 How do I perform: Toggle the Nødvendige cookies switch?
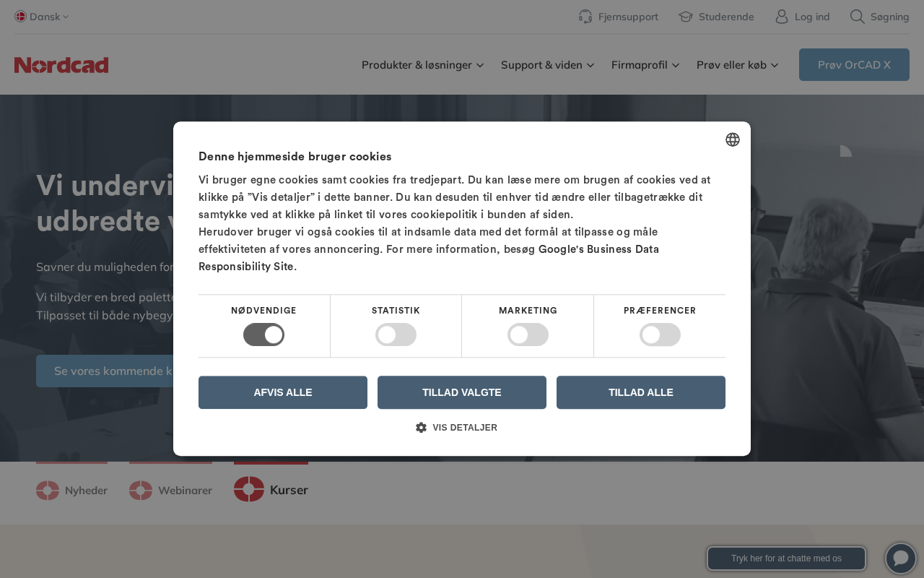click(263, 335)
